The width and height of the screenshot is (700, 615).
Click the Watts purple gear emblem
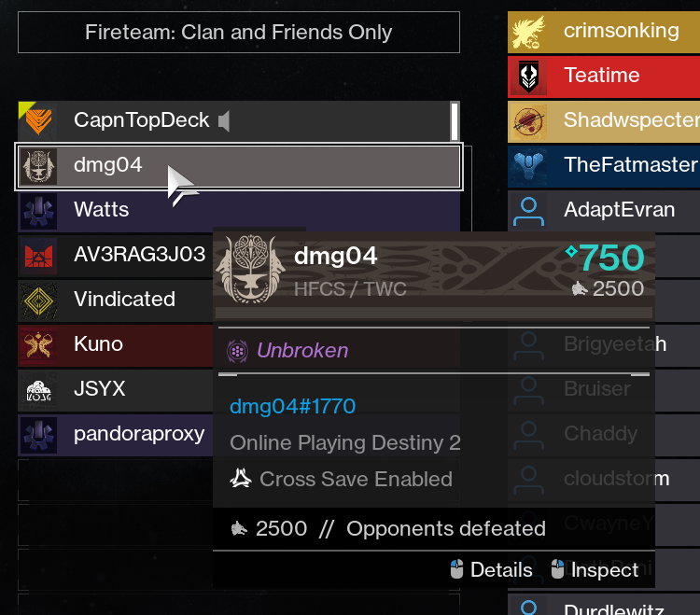point(38,212)
